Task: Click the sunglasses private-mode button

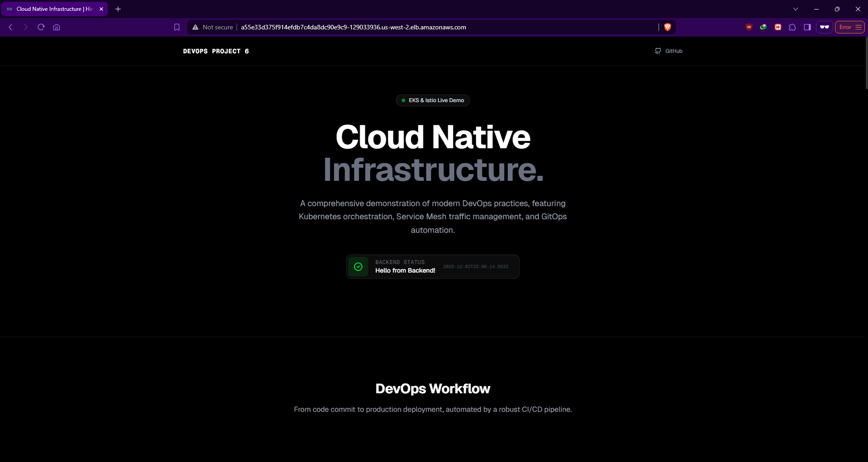Action: coord(825,27)
